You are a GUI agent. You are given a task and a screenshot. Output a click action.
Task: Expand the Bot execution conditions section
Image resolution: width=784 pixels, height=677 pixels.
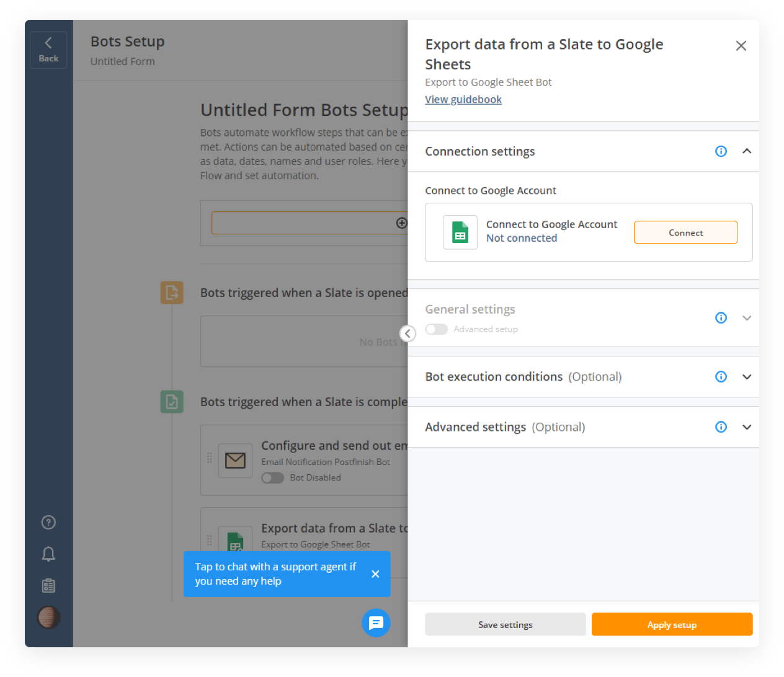point(747,377)
